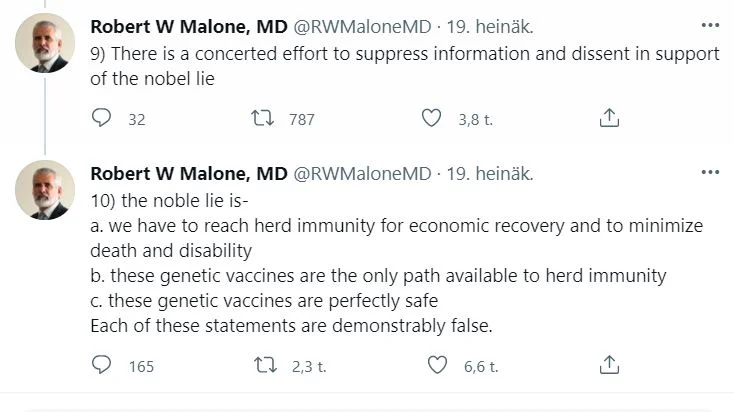Viewport: 734px width, 412px height.
Task: Share the tweet numbered 9
Action: point(608,119)
